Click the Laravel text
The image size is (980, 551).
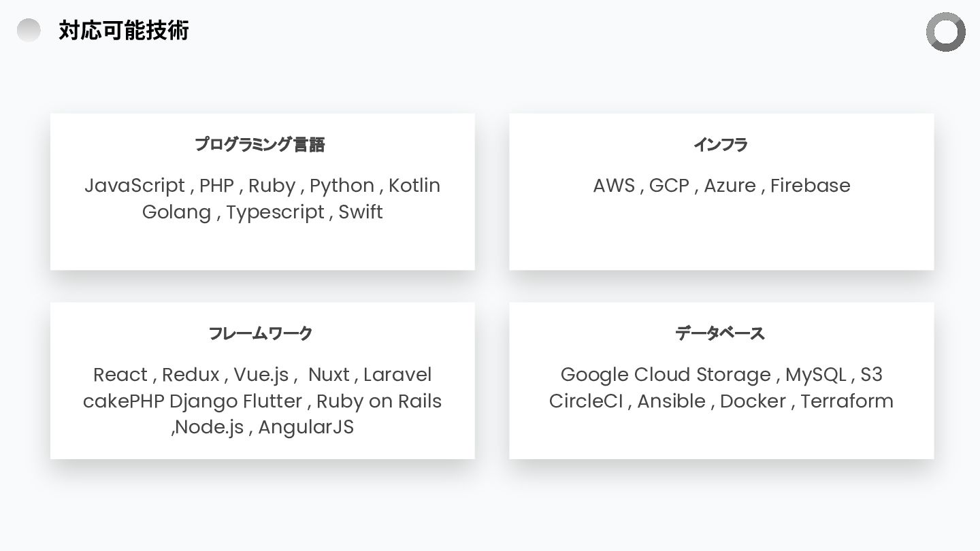tap(397, 375)
